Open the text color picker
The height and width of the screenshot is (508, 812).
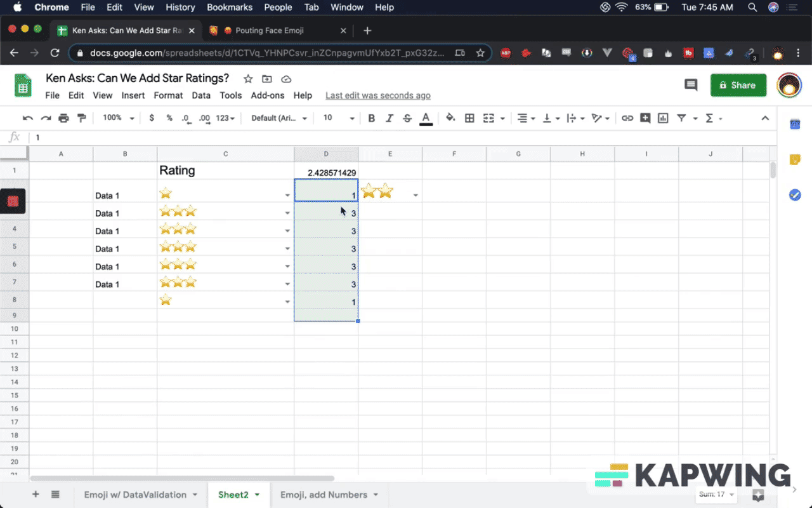[426, 118]
